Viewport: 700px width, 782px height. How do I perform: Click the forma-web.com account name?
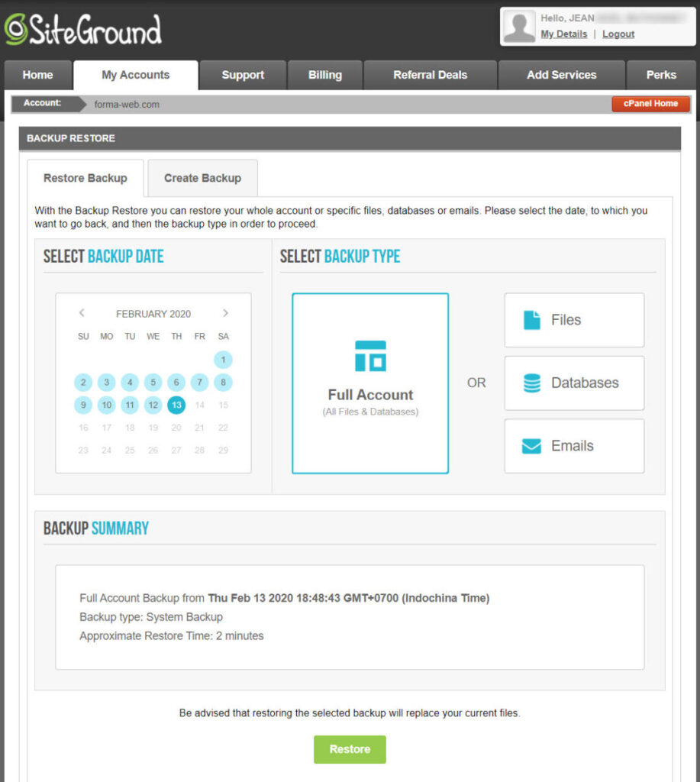[x=127, y=104]
